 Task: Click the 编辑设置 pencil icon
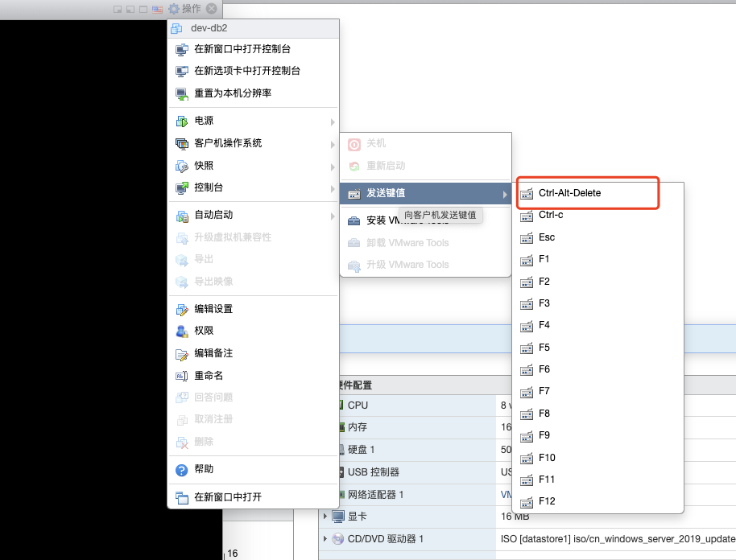[181, 309]
